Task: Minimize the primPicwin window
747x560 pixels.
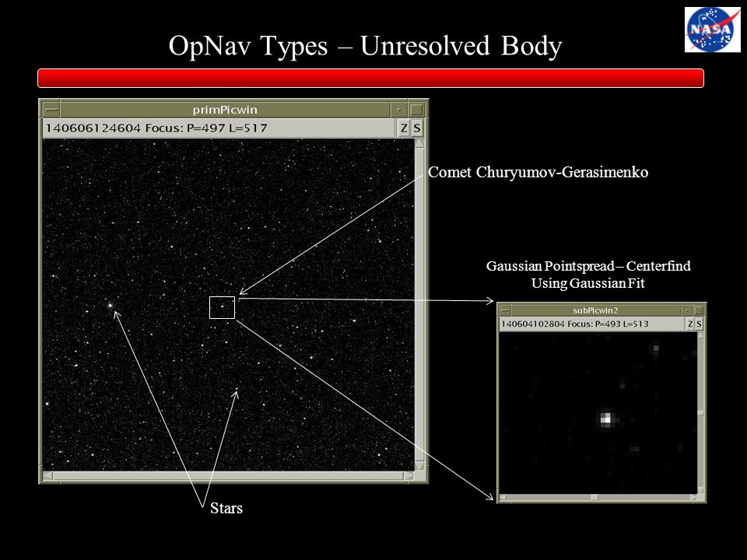Action: [399, 110]
